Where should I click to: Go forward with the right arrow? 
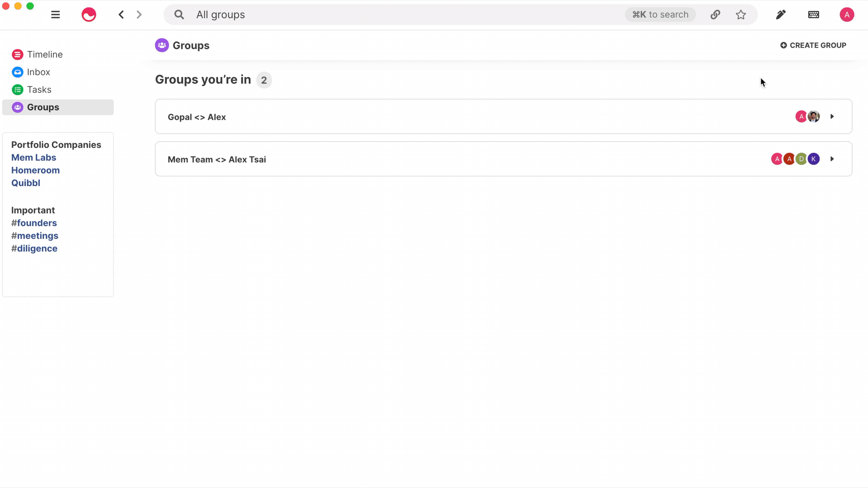click(x=139, y=15)
